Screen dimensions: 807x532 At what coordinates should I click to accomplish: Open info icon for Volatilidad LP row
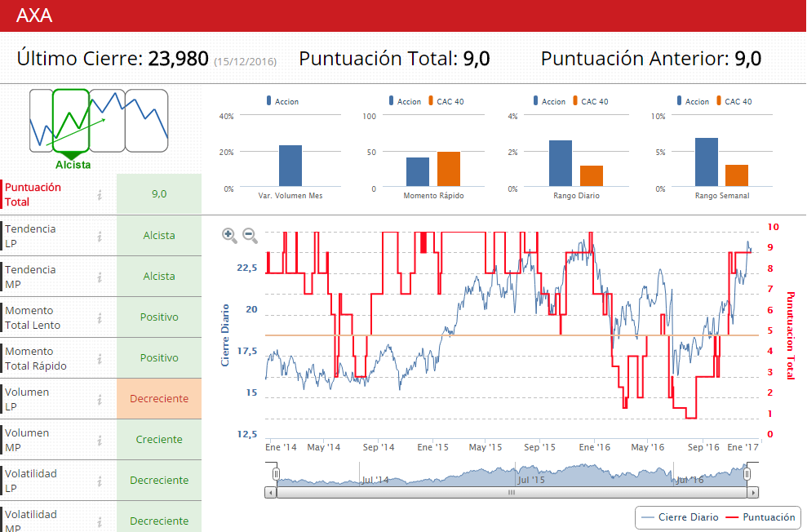click(100, 481)
